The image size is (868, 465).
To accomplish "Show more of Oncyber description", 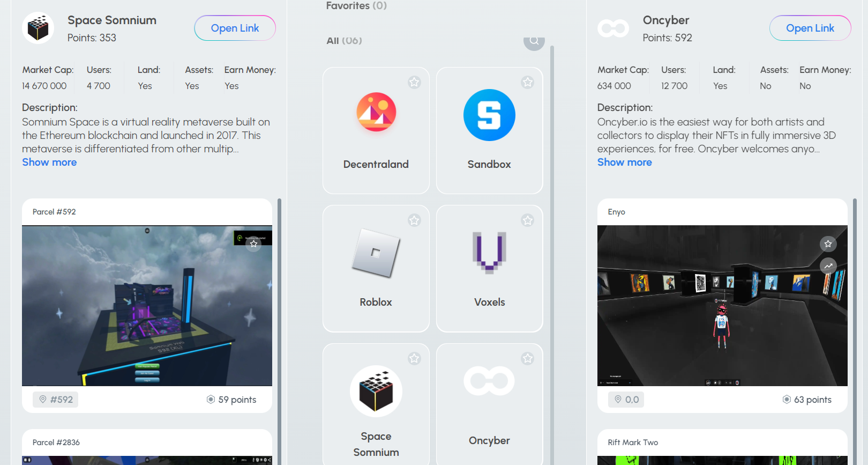I will (x=625, y=162).
